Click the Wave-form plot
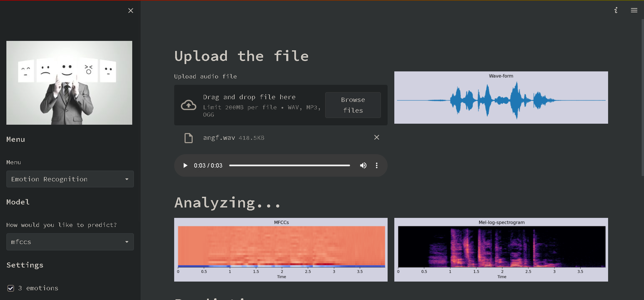The image size is (644, 300). point(501,98)
